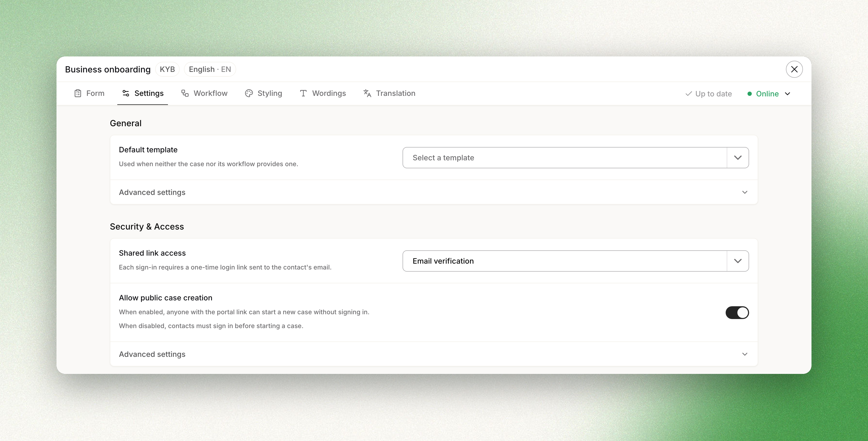Click the Up to date status text

click(713, 93)
